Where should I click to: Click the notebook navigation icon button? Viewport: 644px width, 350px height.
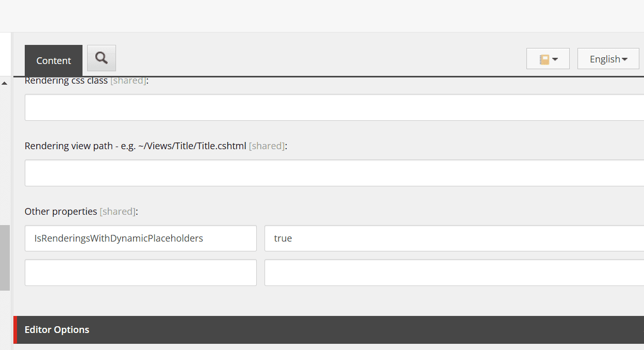click(548, 59)
